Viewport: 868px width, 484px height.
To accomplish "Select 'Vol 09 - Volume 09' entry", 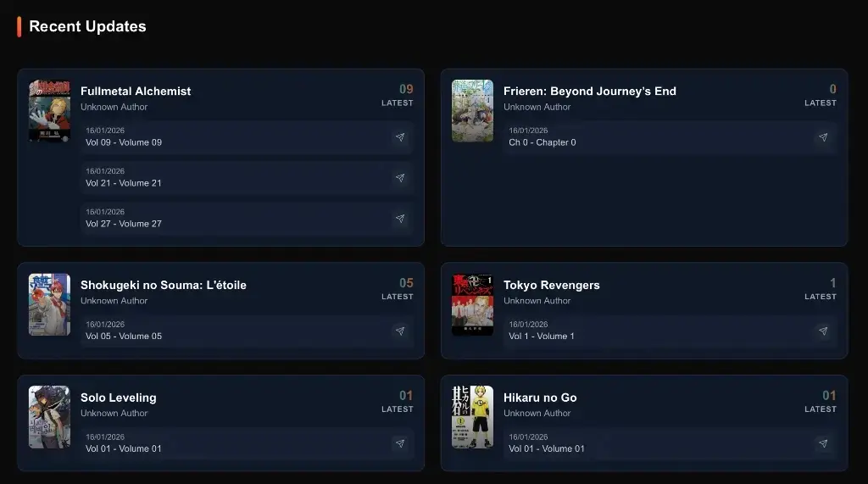I will (247, 136).
